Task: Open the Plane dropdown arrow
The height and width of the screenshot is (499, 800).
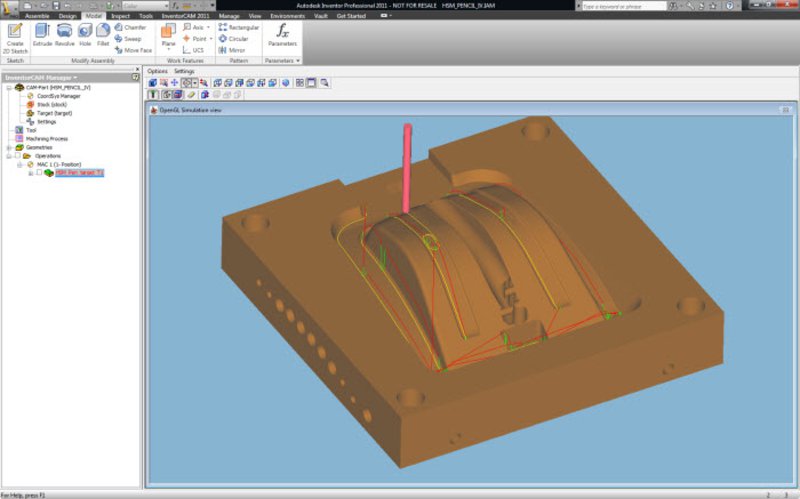Action: coord(167,49)
